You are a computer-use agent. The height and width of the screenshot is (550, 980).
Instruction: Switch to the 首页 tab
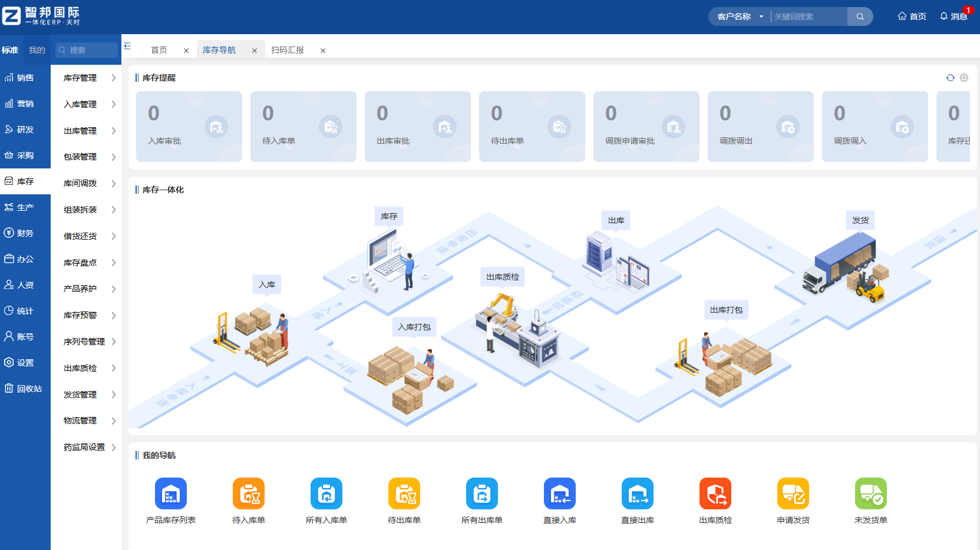159,50
